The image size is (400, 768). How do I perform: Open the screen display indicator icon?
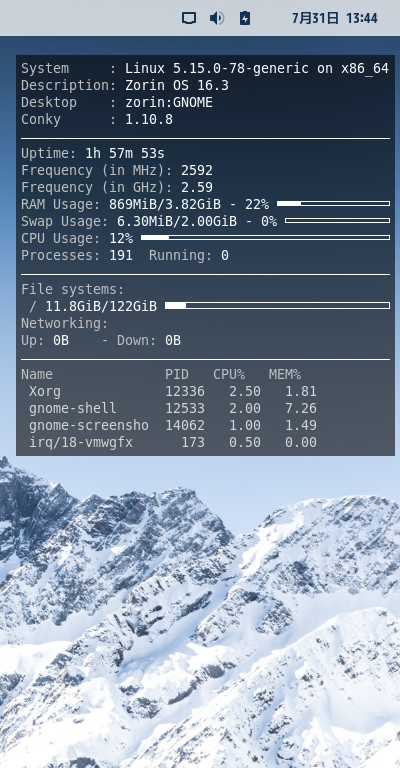click(x=189, y=19)
